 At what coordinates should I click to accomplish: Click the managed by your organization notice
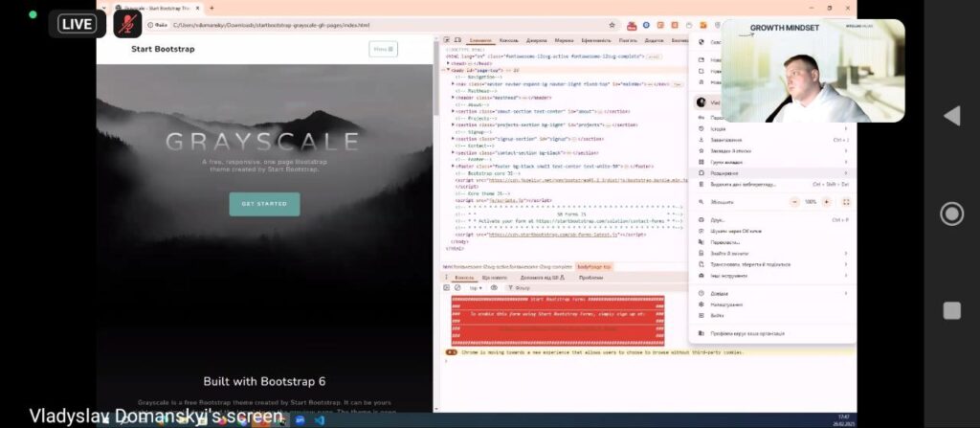click(772, 333)
